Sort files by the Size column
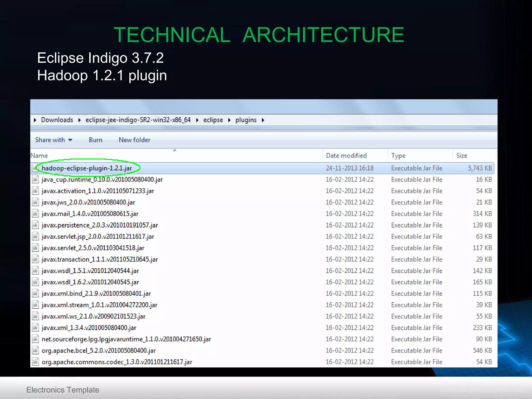The image size is (532, 399). coord(475,156)
